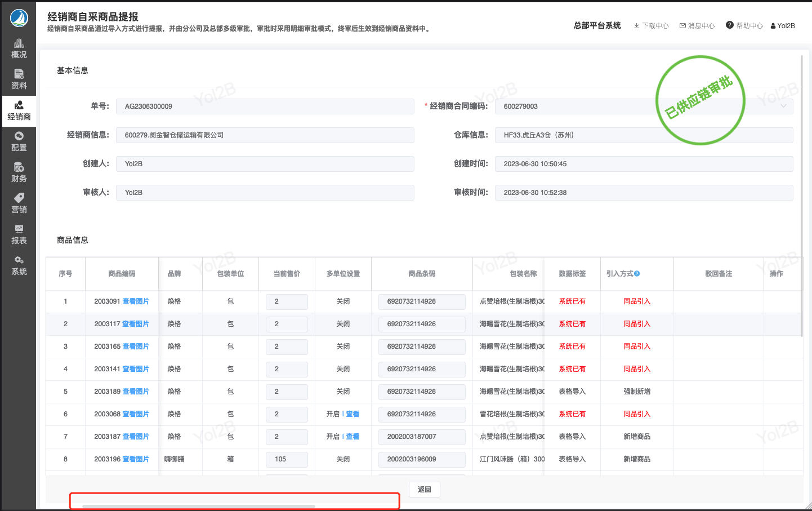Open 帮助中心 in the top bar
812x511 pixels.
click(x=744, y=26)
